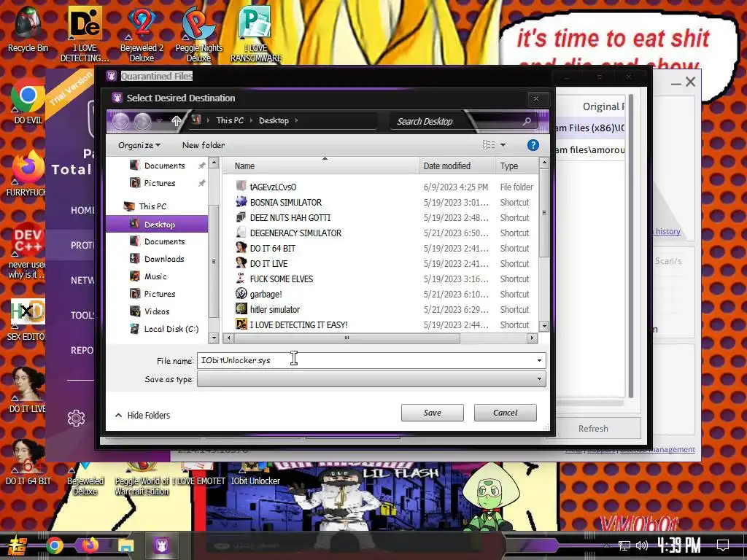The height and width of the screenshot is (560, 747).
Task: Open the File name history dropdown
Action: tap(539, 360)
